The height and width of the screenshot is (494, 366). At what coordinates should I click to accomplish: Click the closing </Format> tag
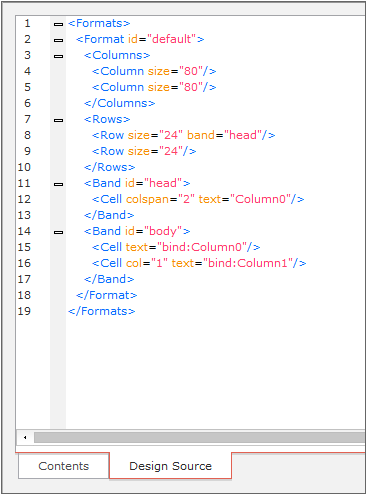coord(107,295)
